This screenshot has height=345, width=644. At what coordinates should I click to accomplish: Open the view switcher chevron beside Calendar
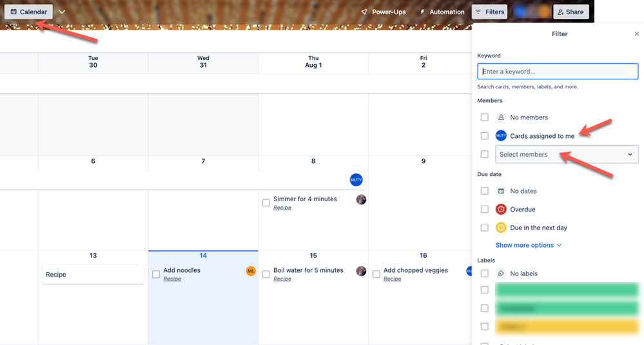(62, 12)
